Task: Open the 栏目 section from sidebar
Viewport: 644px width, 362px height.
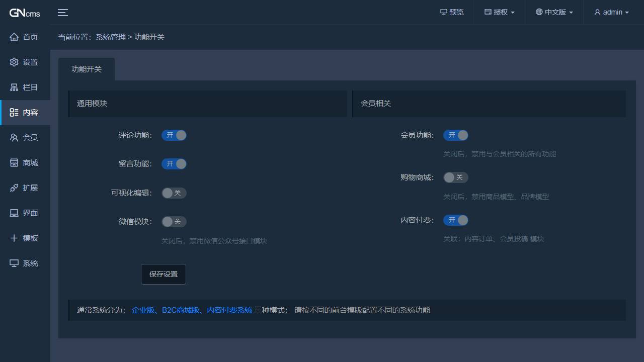Action: (14, 87)
